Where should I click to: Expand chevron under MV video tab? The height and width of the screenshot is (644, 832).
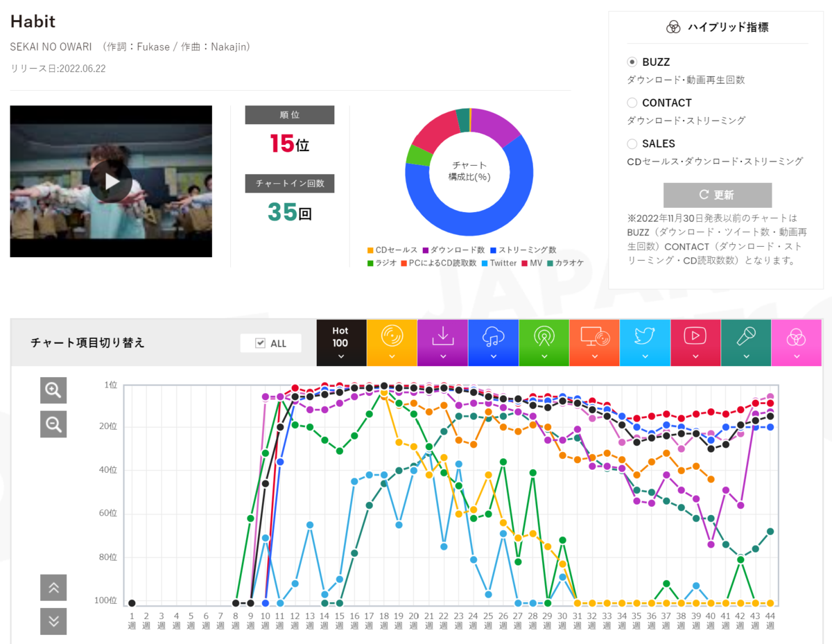695,357
